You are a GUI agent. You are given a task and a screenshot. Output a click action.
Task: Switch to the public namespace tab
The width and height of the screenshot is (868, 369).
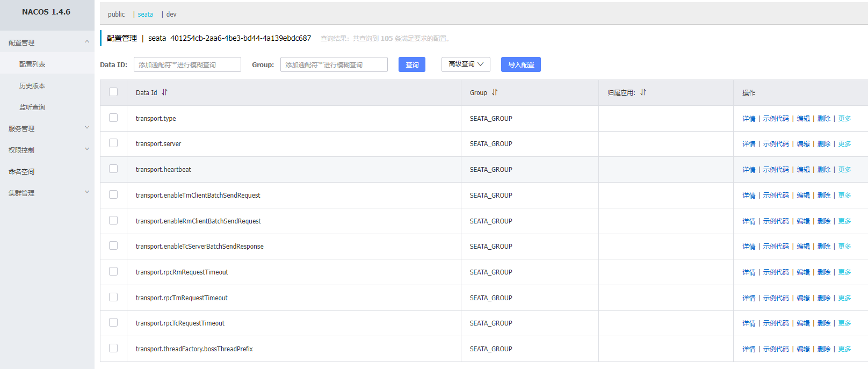116,15
